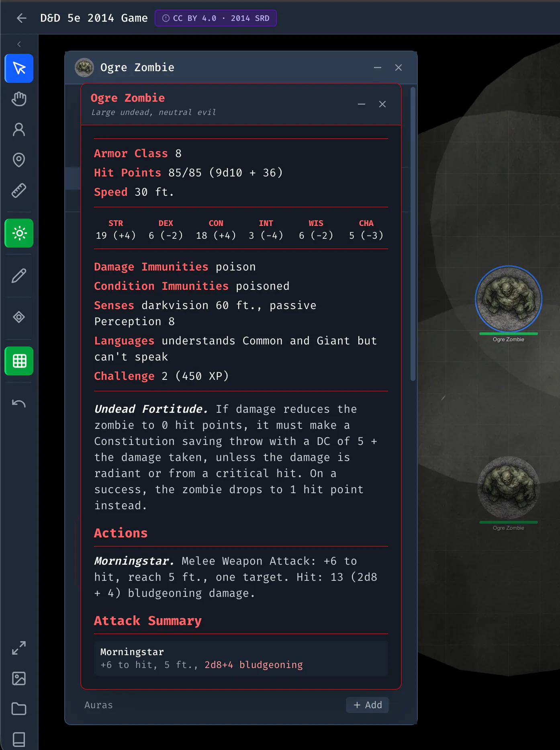The width and height of the screenshot is (560, 750).
Task: Click the DEX 6 (-2) ability score
Action: pos(166,230)
